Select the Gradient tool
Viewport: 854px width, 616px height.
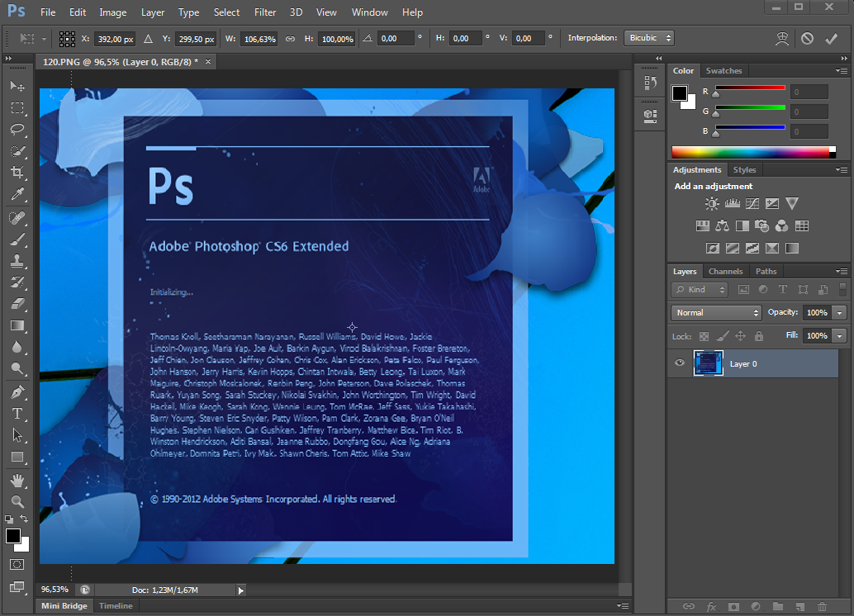(x=17, y=325)
